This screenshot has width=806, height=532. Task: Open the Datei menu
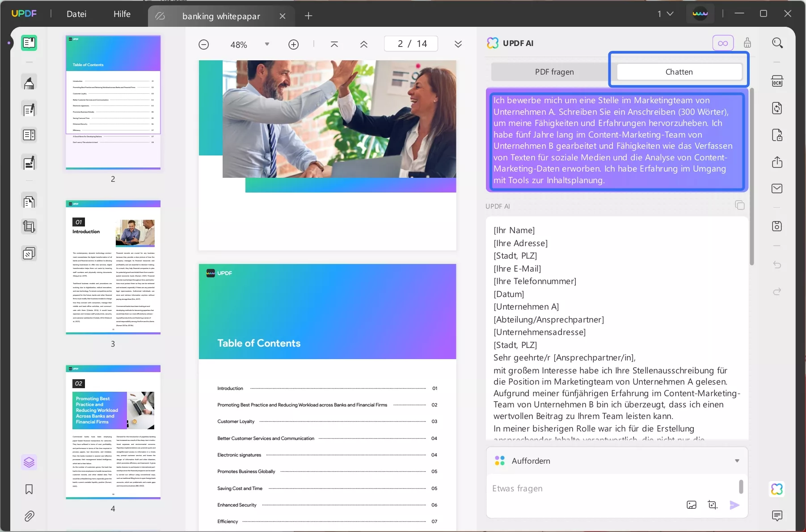[76, 14]
